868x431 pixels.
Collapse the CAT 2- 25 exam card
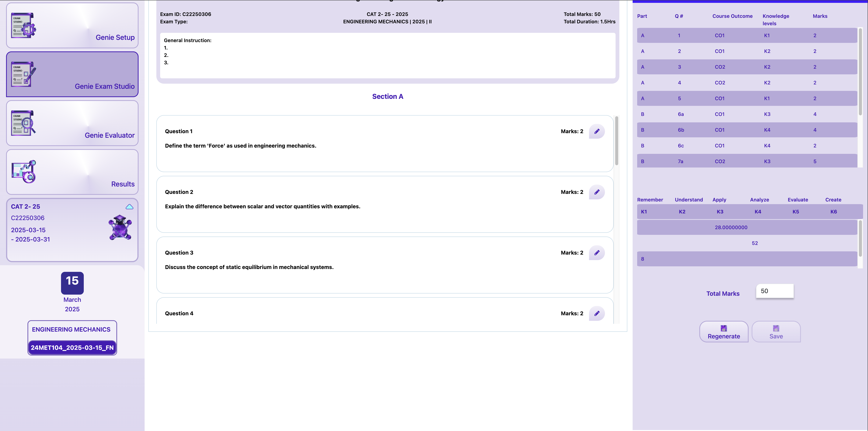(129, 207)
